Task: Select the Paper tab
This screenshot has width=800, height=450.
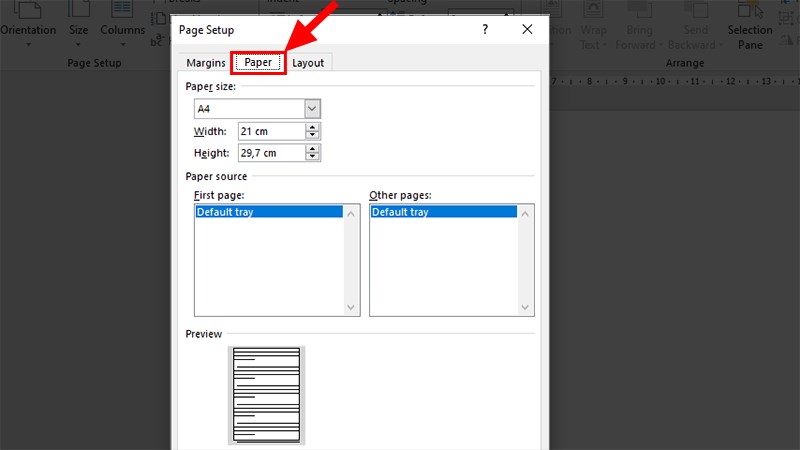Action: tap(258, 62)
